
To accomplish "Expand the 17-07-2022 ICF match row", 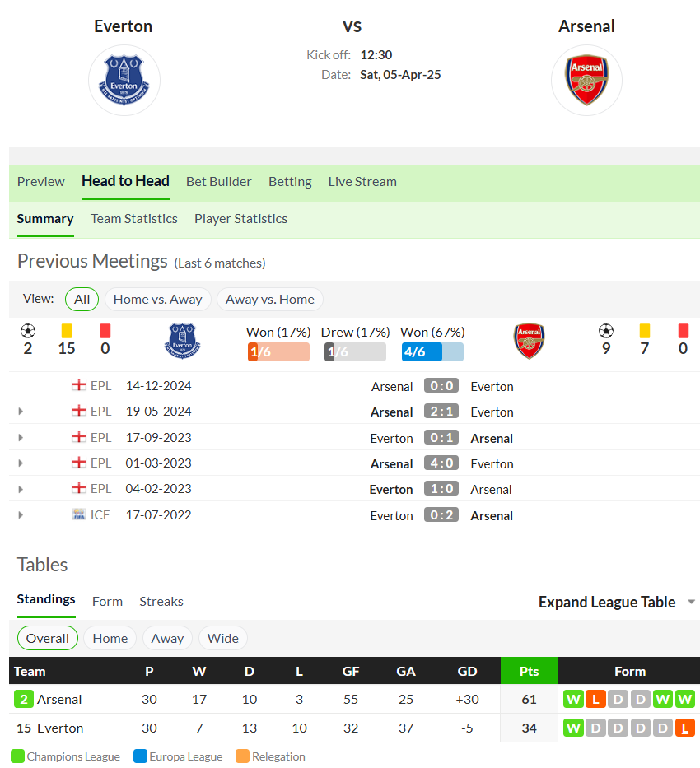I will click(x=21, y=515).
